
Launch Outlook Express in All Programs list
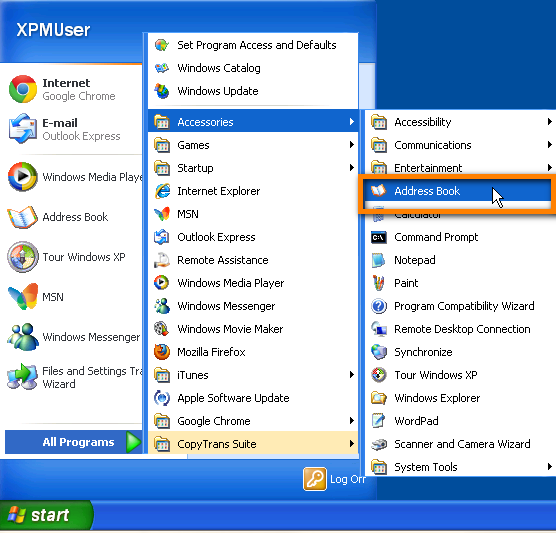click(253, 237)
